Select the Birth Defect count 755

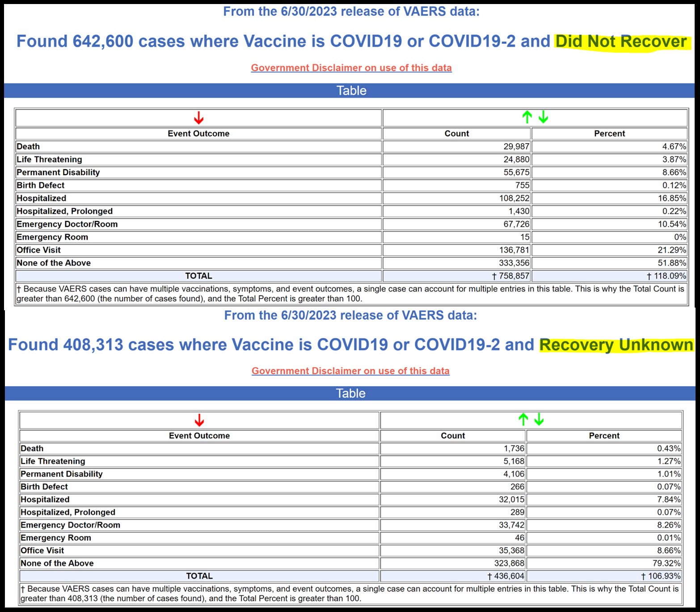[x=522, y=185]
